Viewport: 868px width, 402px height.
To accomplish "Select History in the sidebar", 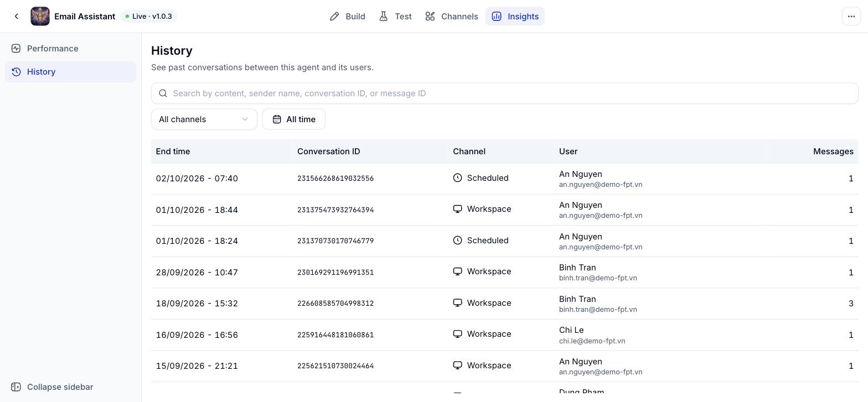I will pos(70,72).
